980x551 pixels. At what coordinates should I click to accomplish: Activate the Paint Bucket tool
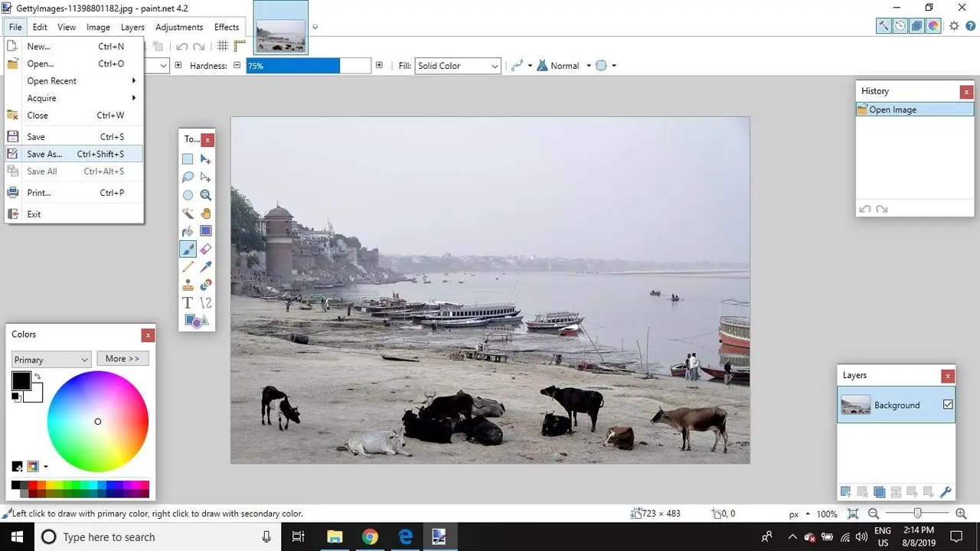(188, 231)
